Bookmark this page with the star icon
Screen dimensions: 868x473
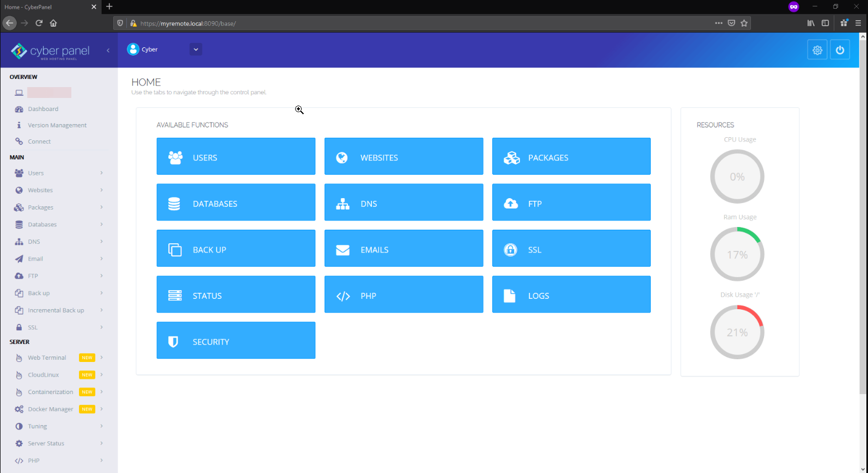tap(744, 23)
